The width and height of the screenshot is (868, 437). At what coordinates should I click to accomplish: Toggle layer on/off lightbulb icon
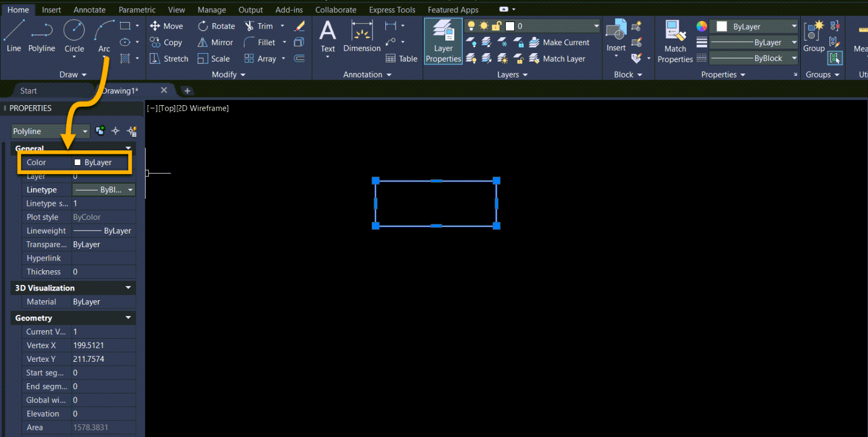click(x=471, y=26)
